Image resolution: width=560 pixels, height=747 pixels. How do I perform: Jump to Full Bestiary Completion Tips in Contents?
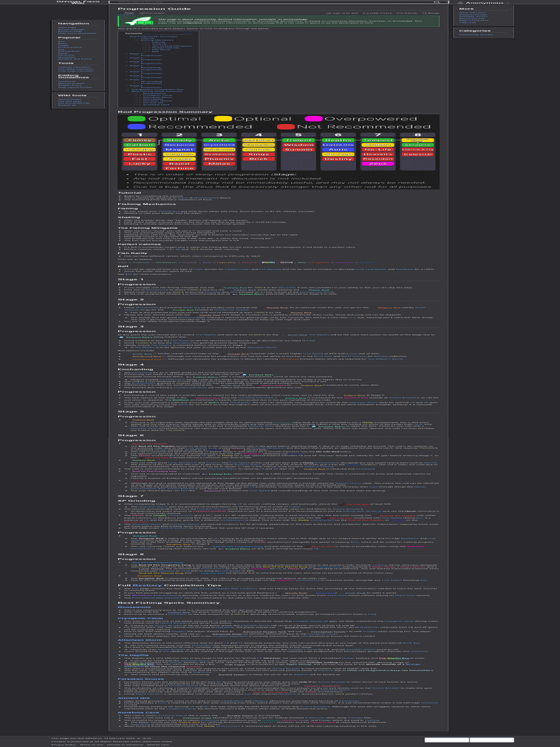point(157,90)
